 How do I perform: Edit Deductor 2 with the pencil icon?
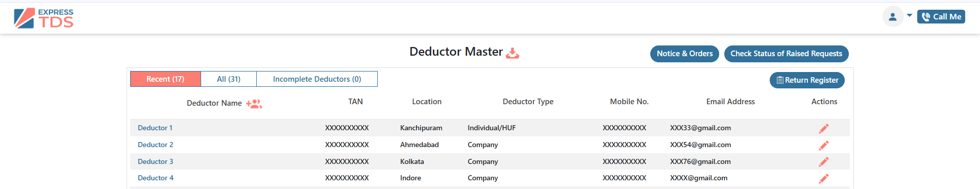[x=824, y=146]
